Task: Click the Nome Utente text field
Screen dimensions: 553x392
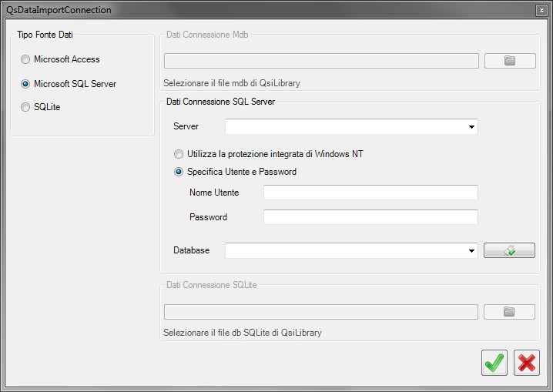Action: tap(370, 193)
